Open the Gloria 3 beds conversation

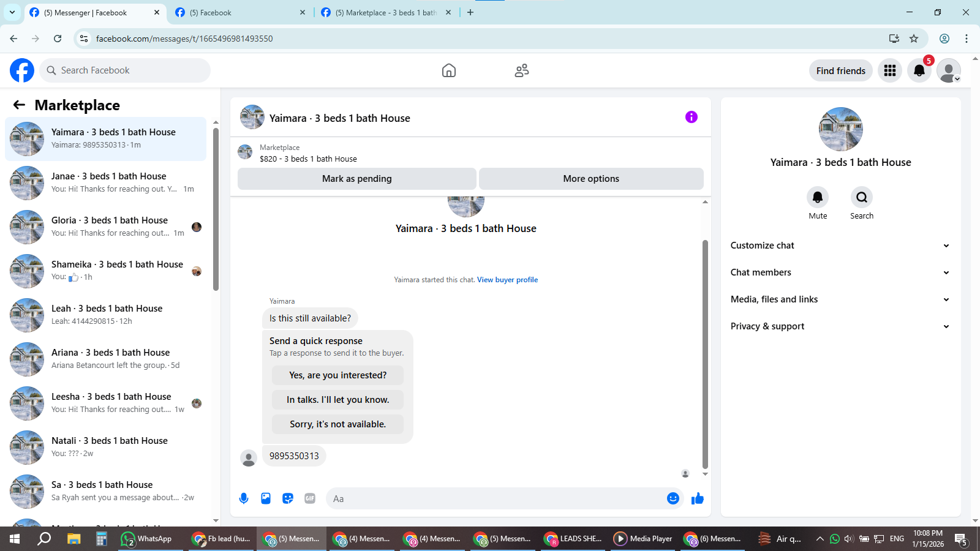tap(105, 227)
